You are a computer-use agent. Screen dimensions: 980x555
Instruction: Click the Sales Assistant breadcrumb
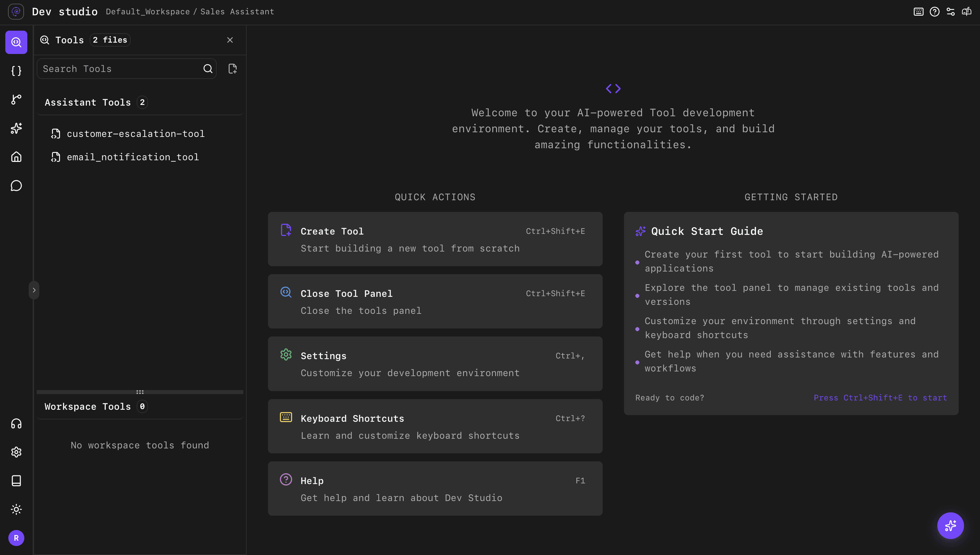point(237,12)
